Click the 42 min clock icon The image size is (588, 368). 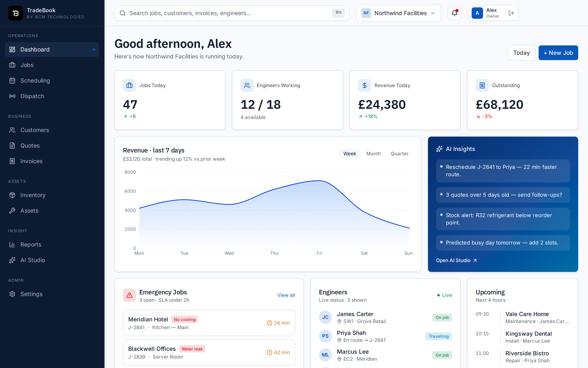[x=269, y=352]
